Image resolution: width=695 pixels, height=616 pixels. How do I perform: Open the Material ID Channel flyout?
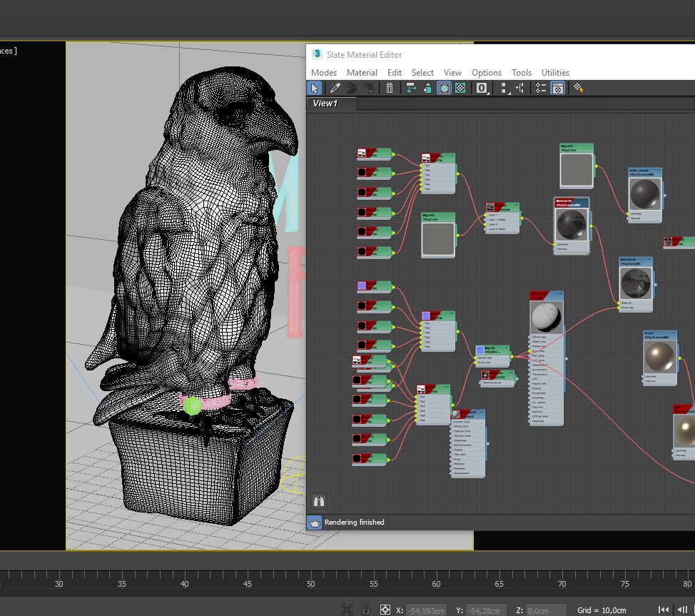(x=482, y=88)
